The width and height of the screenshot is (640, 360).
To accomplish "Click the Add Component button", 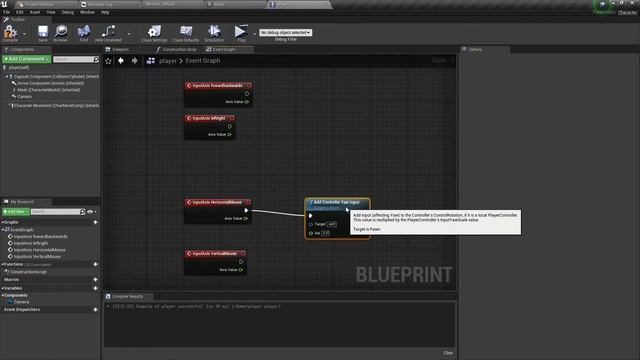I will (27, 59).
